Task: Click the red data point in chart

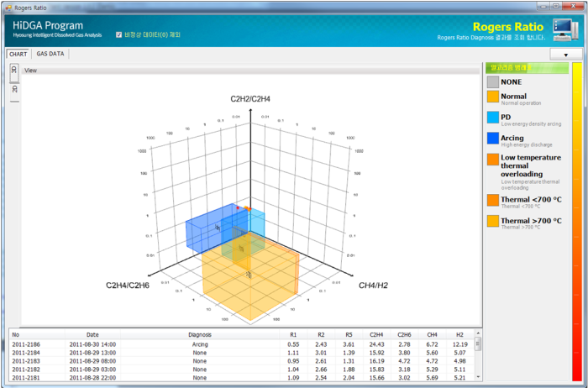Action: [x=238, y=207]
